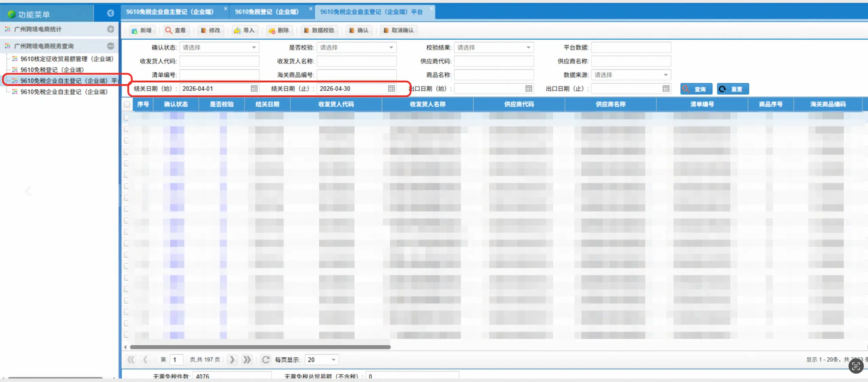The image size is (868, 382).
Task: Collapse the 功能菜单 sidebar with arrow icon
Action: (x=111, y=13)
